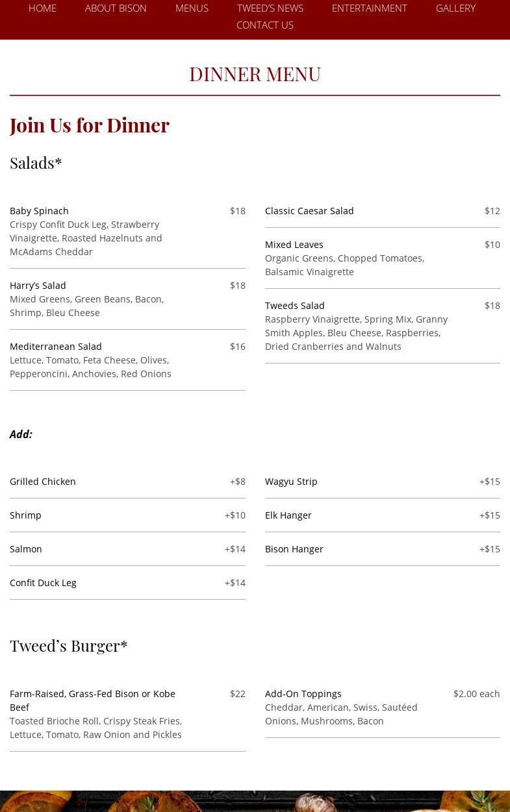Screen dimensions: 510x812
Task: Click the Add-On Toppings item
Action: tap(303, 694)
